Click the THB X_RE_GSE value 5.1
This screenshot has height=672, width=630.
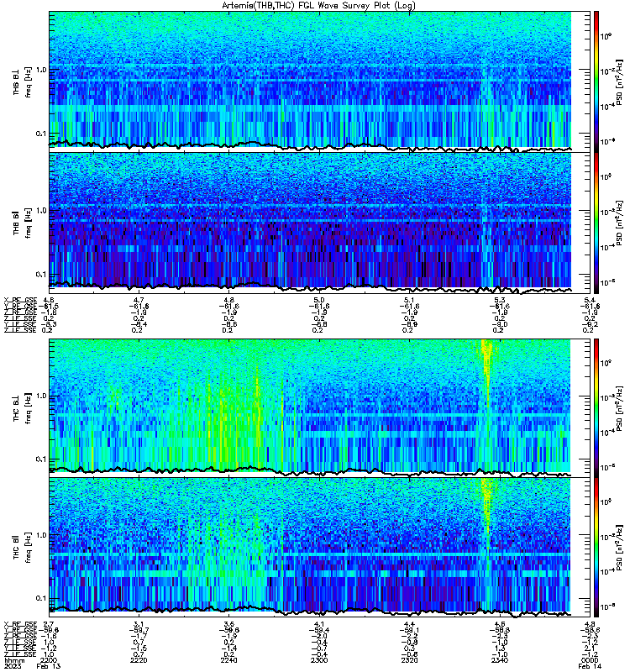(409, 300)
